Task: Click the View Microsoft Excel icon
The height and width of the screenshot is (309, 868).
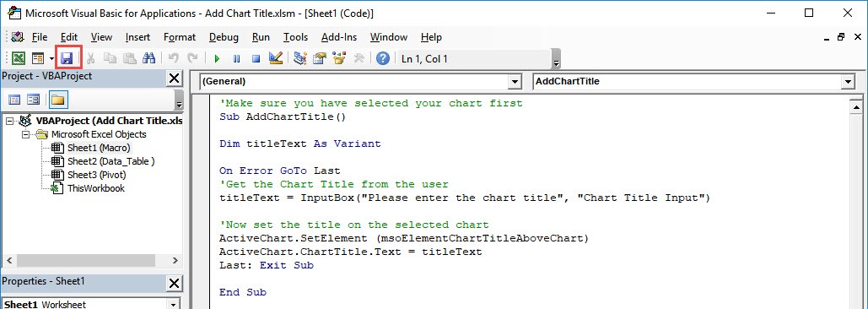Action: 19,58
